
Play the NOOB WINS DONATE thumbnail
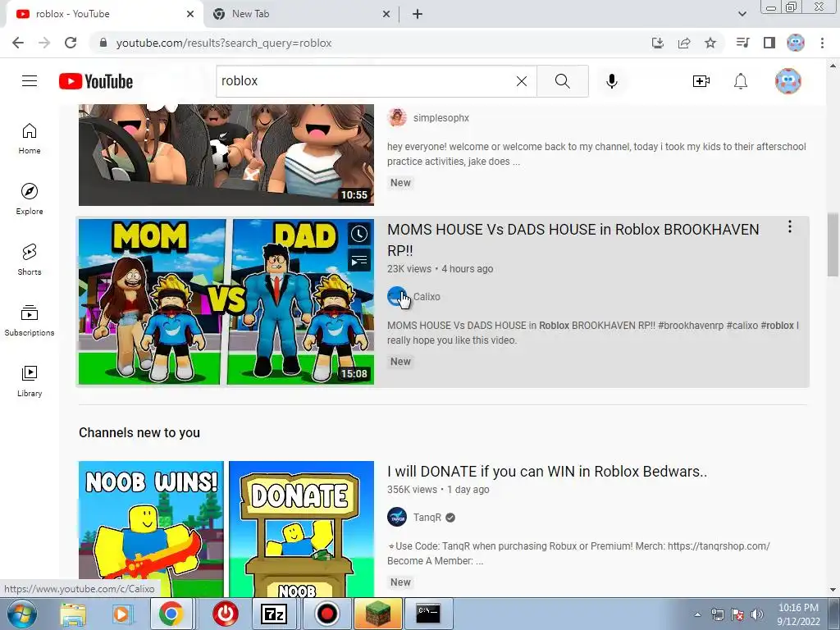(226, 529)
